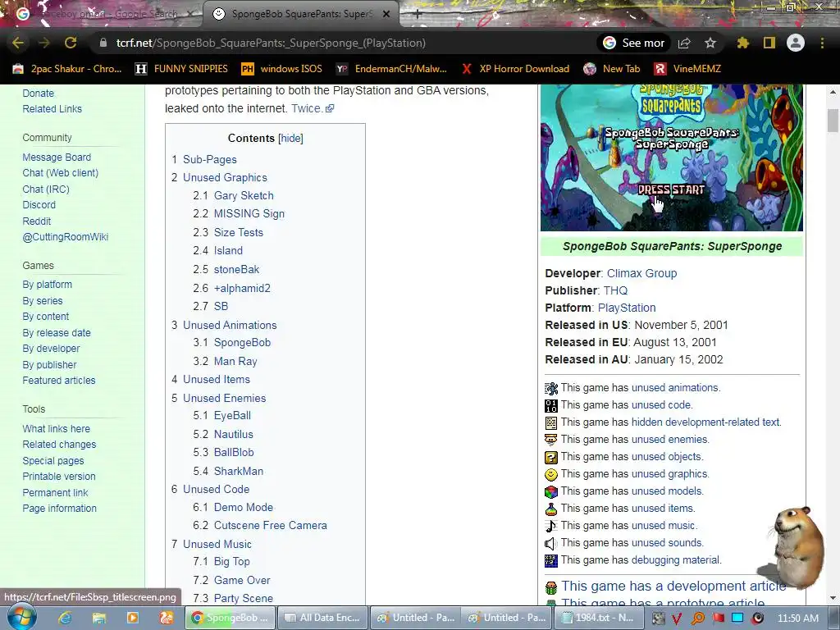
Task: Close the SpongeBob SquarePants tab
Action: [386, 14]
